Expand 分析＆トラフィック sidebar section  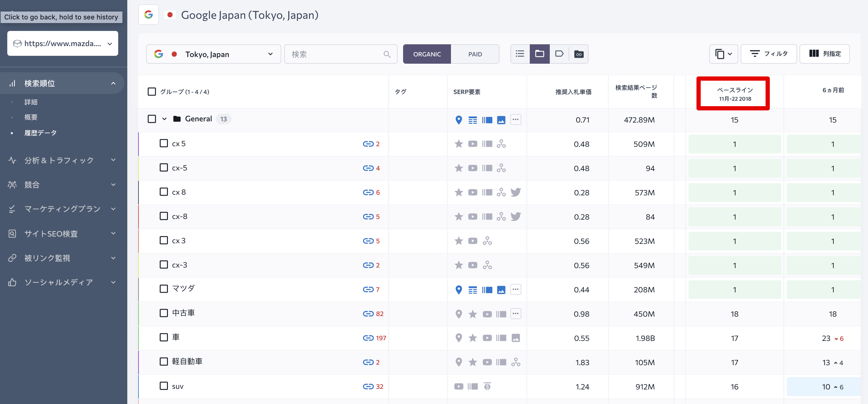(113, 160)
